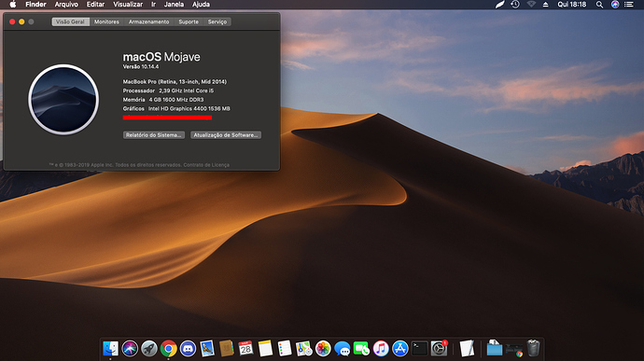Minimize the About This Mac window
The height and width of the screenshot is (361, 644).
click(x=21, y=21)
